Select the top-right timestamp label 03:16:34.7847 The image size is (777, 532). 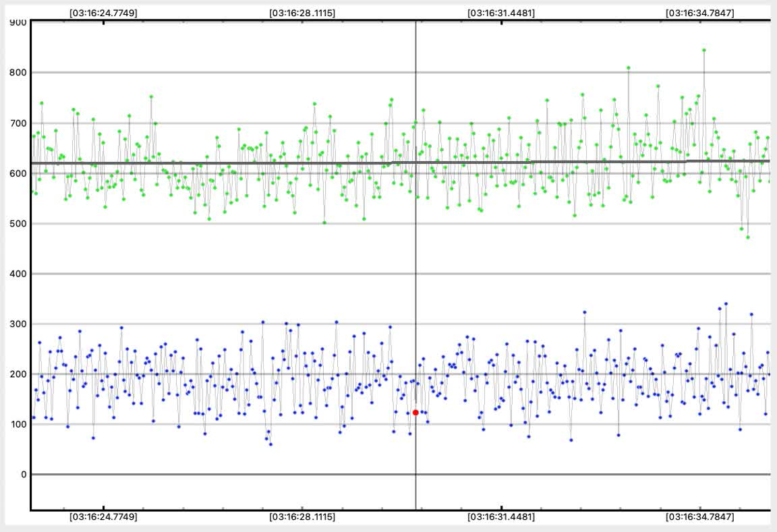[x=700, y=13]
